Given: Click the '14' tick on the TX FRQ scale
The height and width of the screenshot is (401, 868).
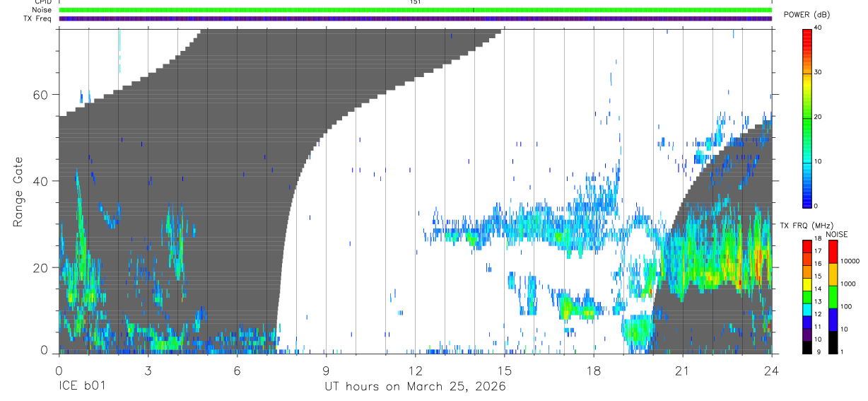Looking at the screenshot, I should coord(819,289).
